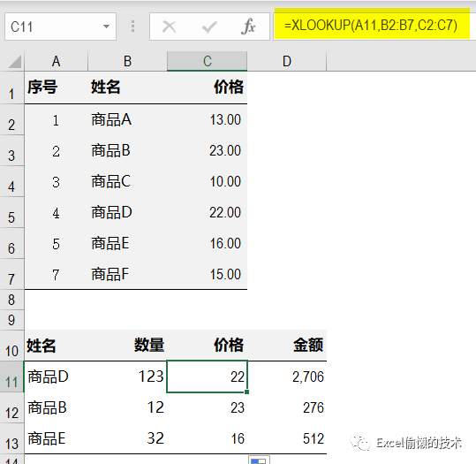Click the Name Box showing C11
Screen dimensions: 476x464
pyautogui.click(x=60, y=27)
